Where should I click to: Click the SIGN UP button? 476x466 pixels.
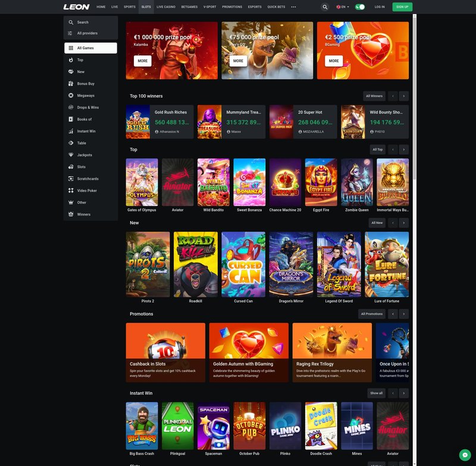click(x=402, y=7)
